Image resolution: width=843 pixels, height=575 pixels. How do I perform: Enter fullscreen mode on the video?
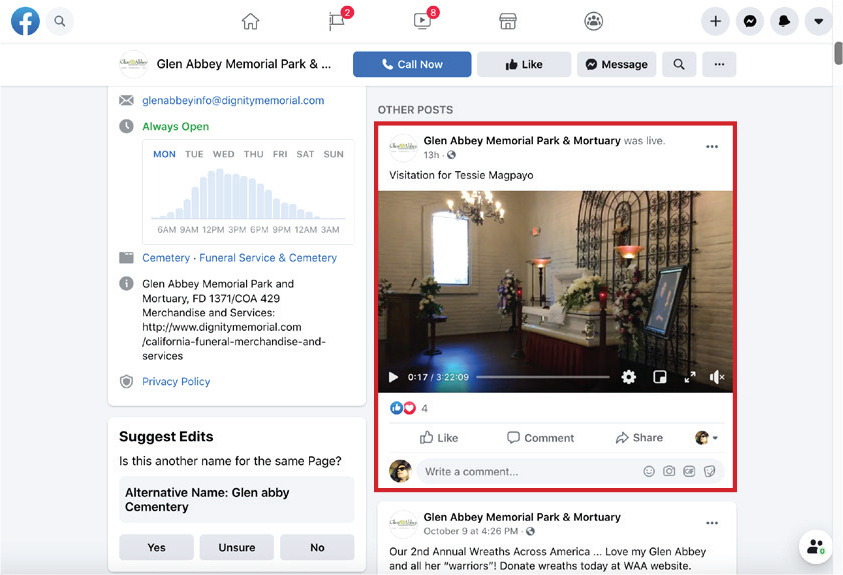689,377
